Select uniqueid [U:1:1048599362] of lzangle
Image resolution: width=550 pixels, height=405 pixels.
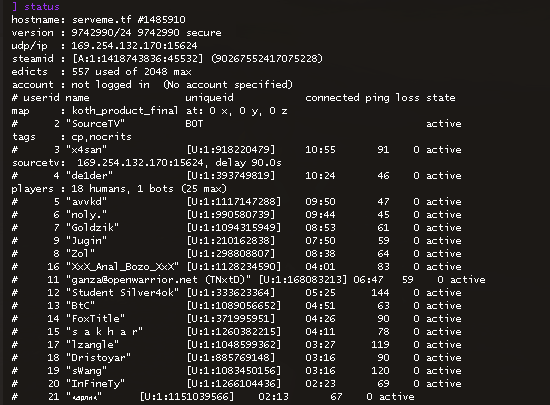[234, 344]
